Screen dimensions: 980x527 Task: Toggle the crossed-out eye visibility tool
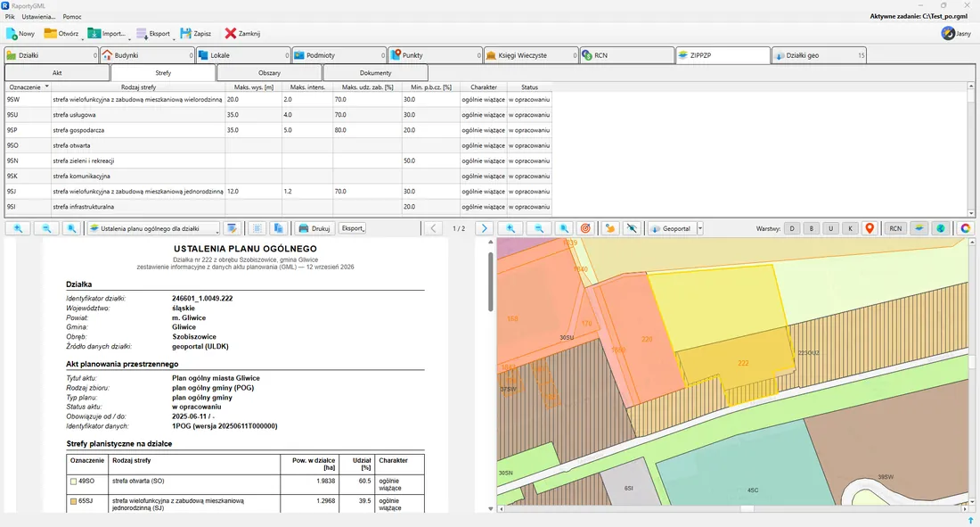[x=632, y=228]
